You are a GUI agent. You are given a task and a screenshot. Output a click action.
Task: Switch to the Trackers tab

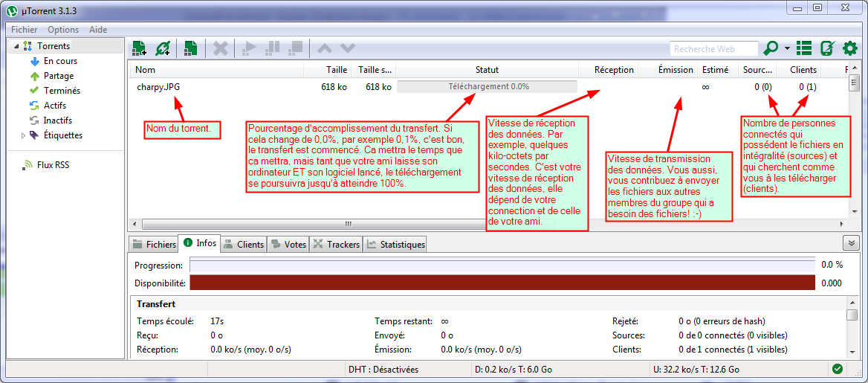pyautogui.click(x=336, y=244)
